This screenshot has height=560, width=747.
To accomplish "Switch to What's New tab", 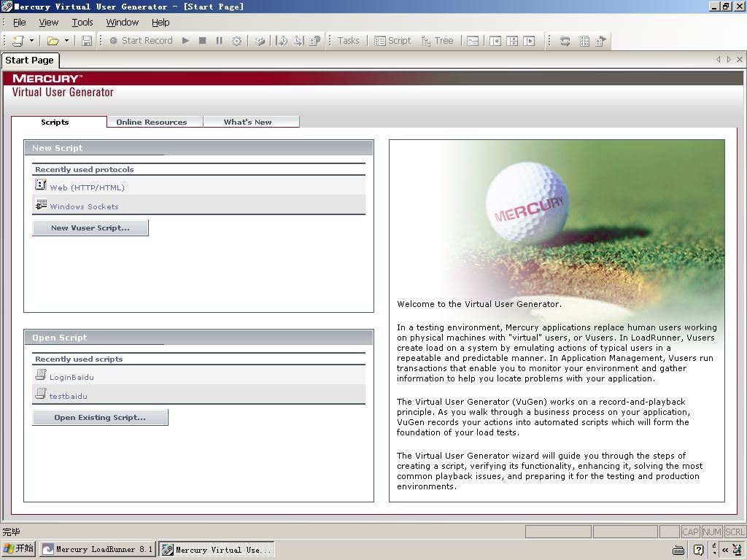I will click(x=251, y=122).
